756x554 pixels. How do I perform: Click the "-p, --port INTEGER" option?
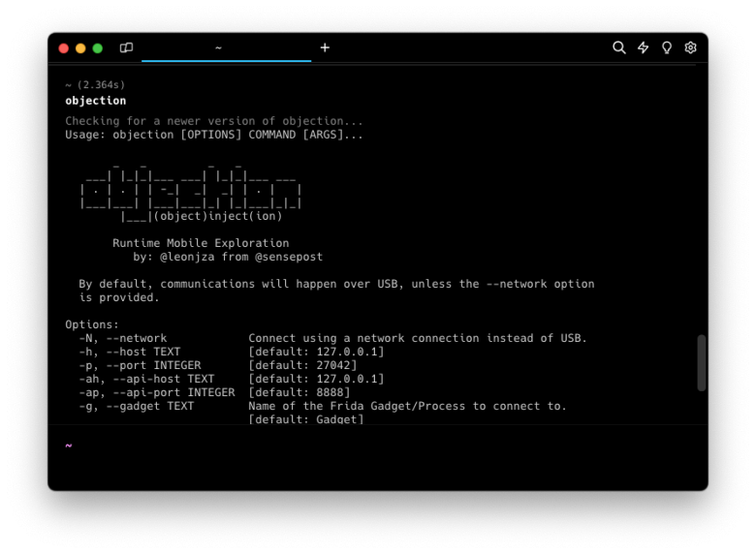point(140,365)
